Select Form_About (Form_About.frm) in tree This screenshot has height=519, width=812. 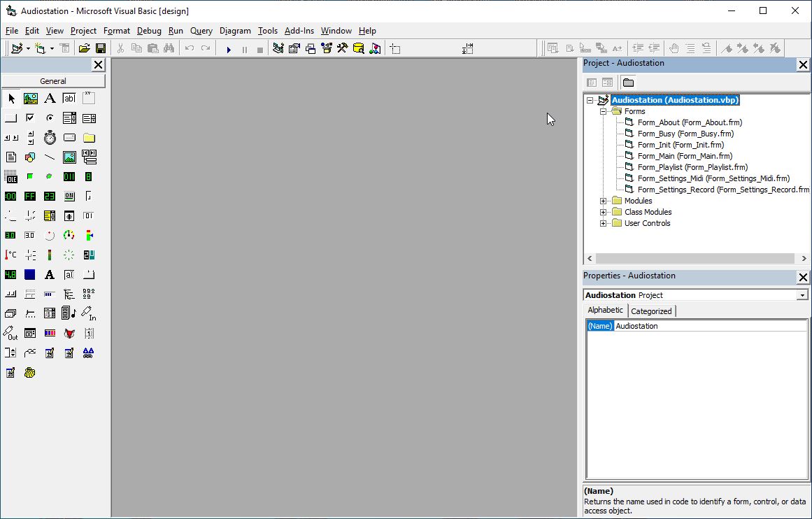(x=690, y=123)
